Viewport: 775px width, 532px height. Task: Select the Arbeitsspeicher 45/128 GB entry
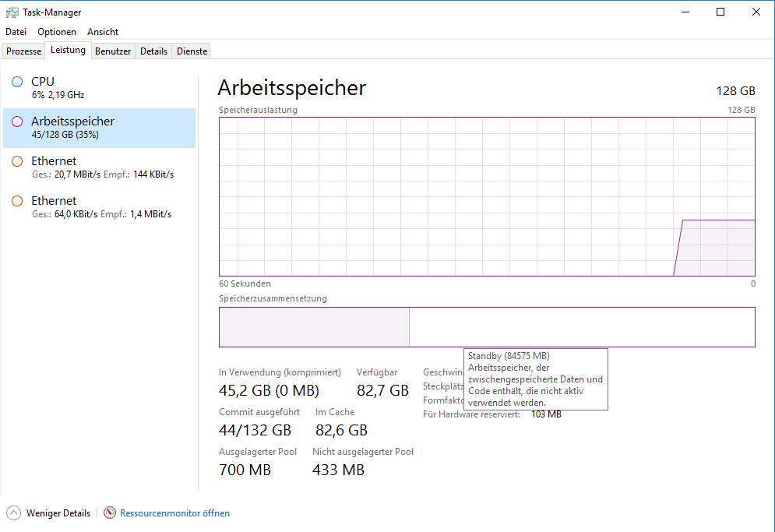click(x=100, y=128)
